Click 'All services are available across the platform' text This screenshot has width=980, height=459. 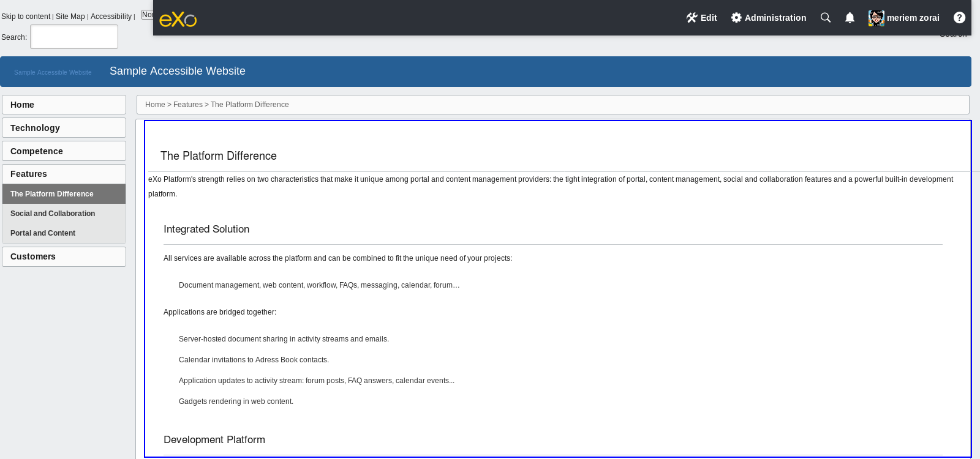pos(337,258)
